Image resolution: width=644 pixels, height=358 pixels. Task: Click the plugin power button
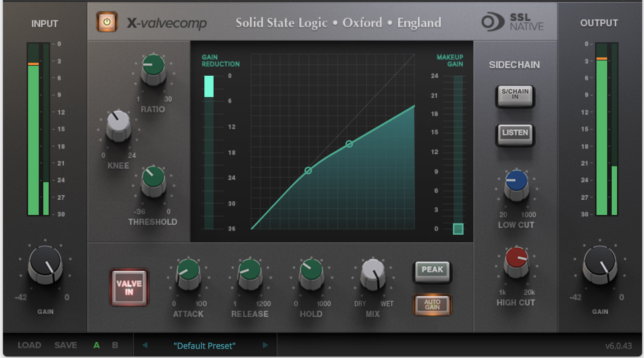coord(107,22)
